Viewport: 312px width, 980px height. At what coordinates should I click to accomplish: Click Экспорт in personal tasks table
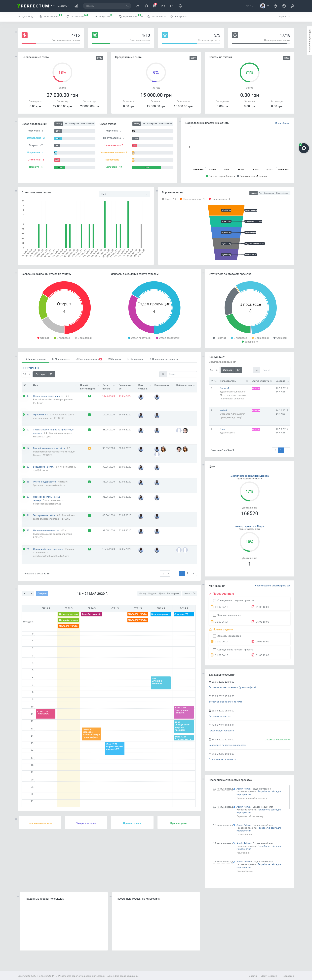click(x=40, y=374)
